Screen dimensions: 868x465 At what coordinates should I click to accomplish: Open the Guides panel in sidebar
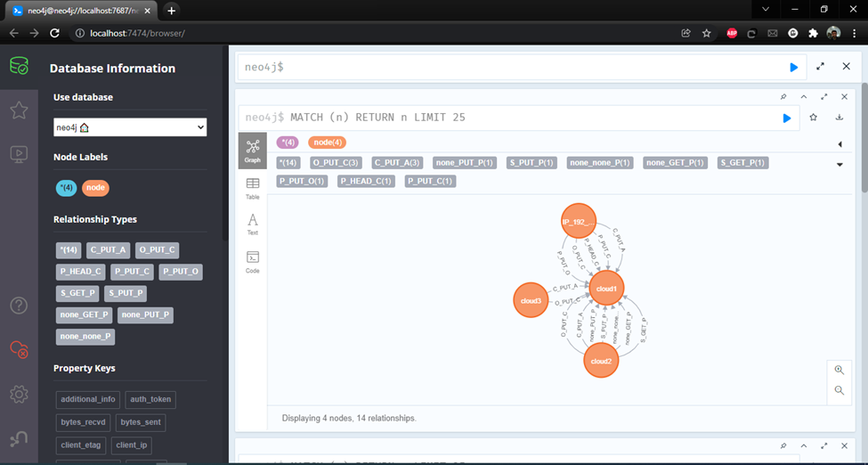(19, 153)
